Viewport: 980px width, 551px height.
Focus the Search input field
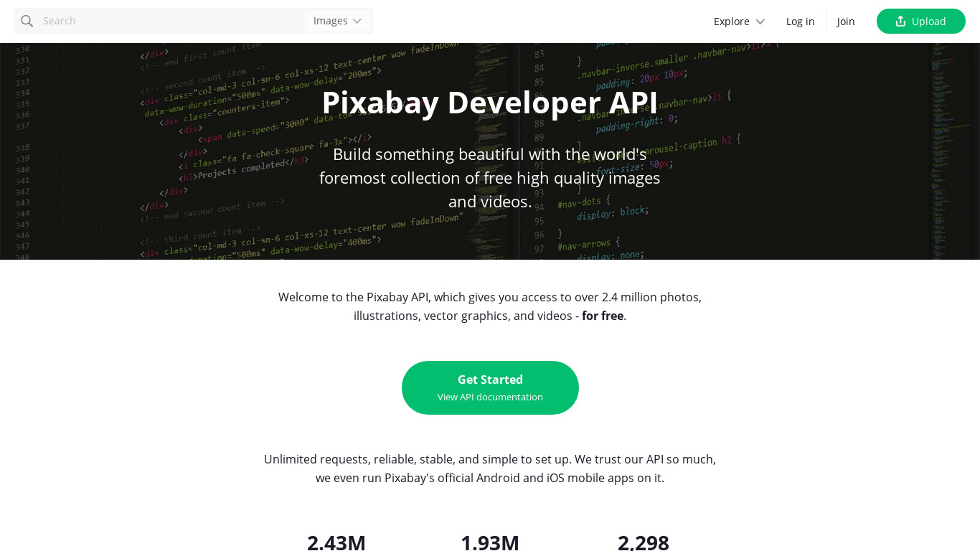171,21
